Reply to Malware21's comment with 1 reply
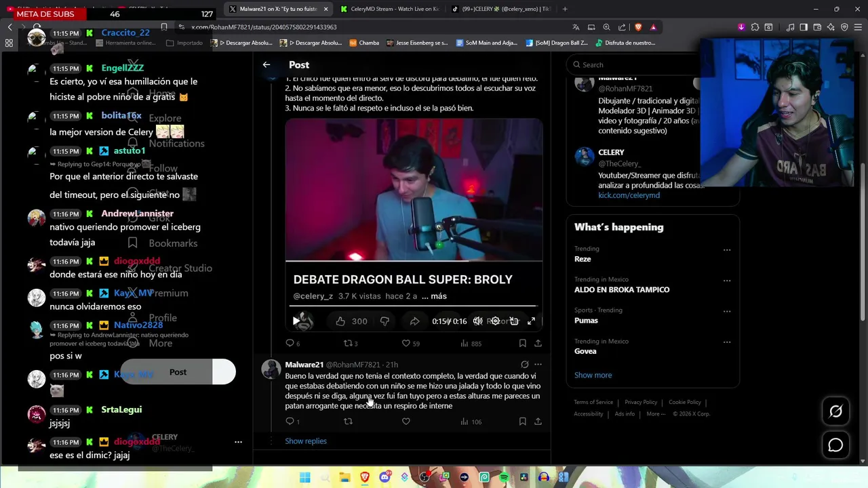 point(292,422)
